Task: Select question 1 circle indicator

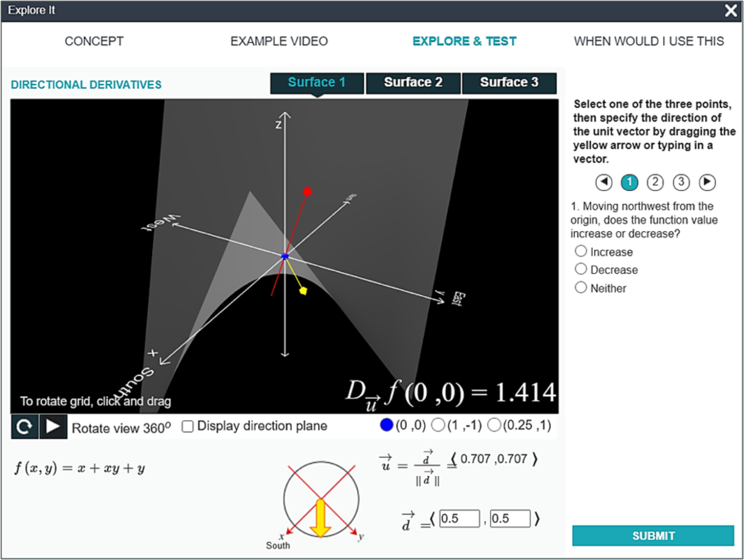Action: [x=629, y=182]
